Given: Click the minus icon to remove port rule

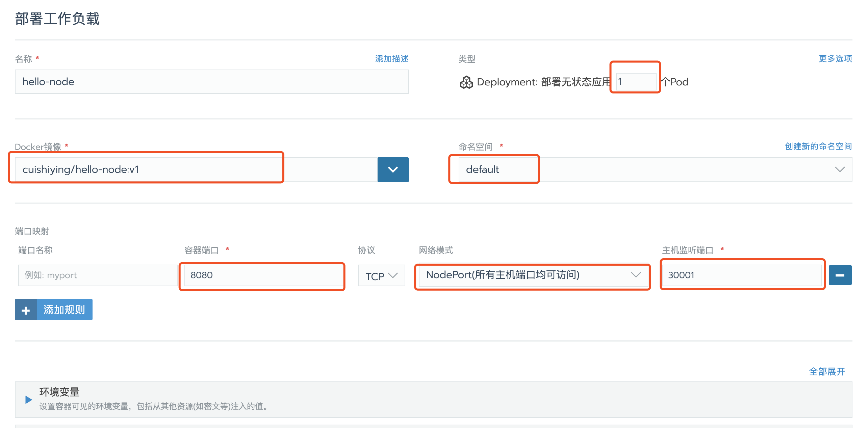Looking at the screenshot, I should [840, 275].
